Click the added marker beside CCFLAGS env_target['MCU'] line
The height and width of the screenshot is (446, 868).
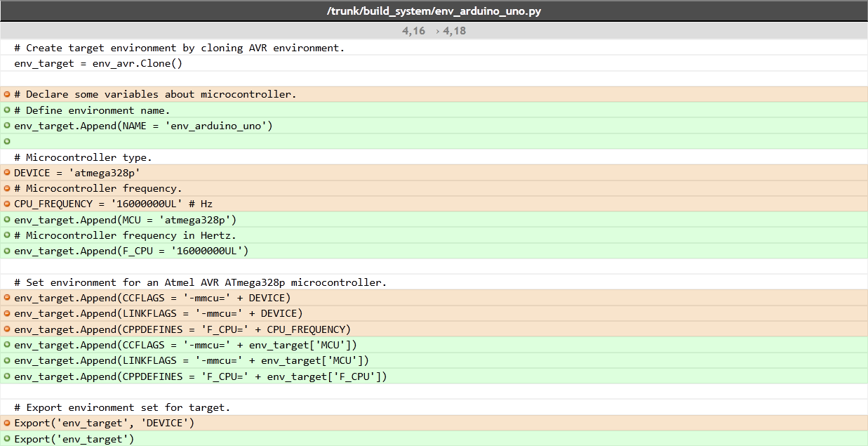(6, 345)
